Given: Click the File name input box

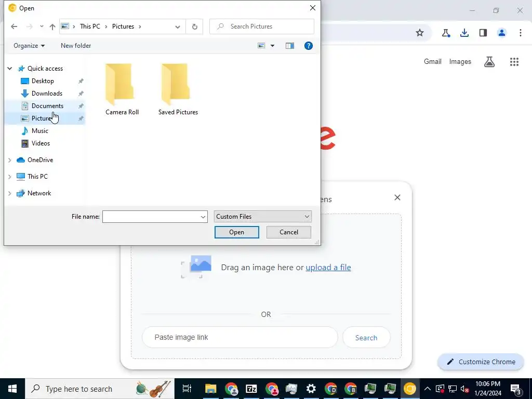Looking at the screenshot, I should [151, 217].
